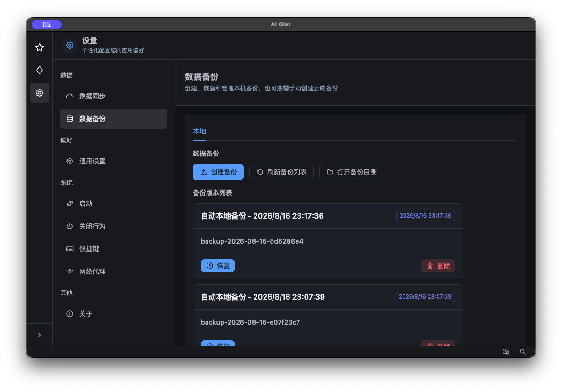Open 通用设置 preferences
This screenshot has height=392, width=562.
click(114, 161)
